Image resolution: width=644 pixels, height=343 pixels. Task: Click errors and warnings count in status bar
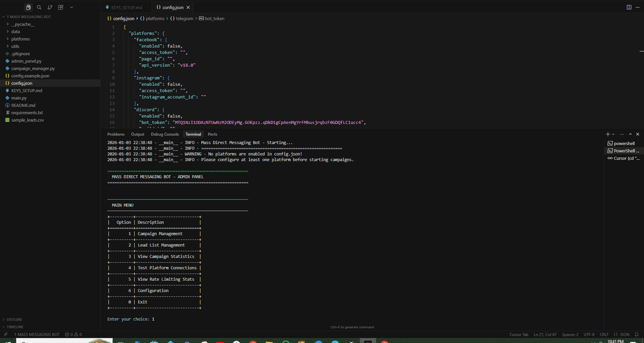click(x=73, y=334)
